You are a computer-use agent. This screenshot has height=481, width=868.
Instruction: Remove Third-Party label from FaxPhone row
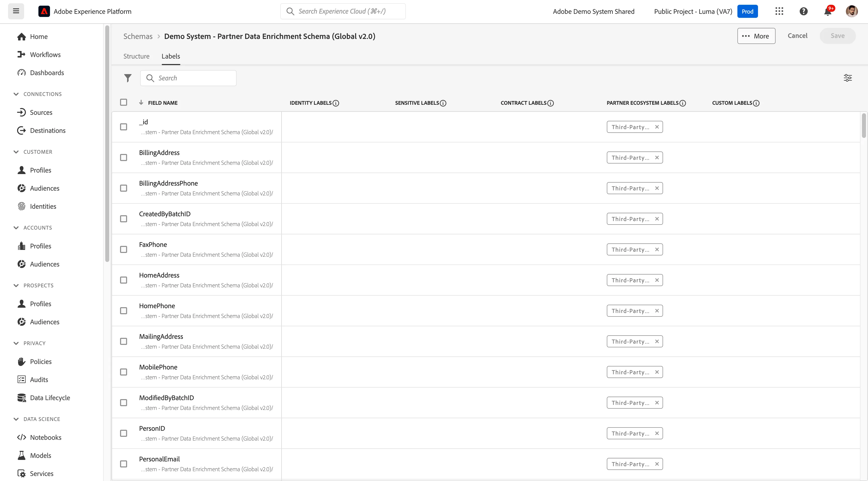pyautogui.click(x=657, y=250)
